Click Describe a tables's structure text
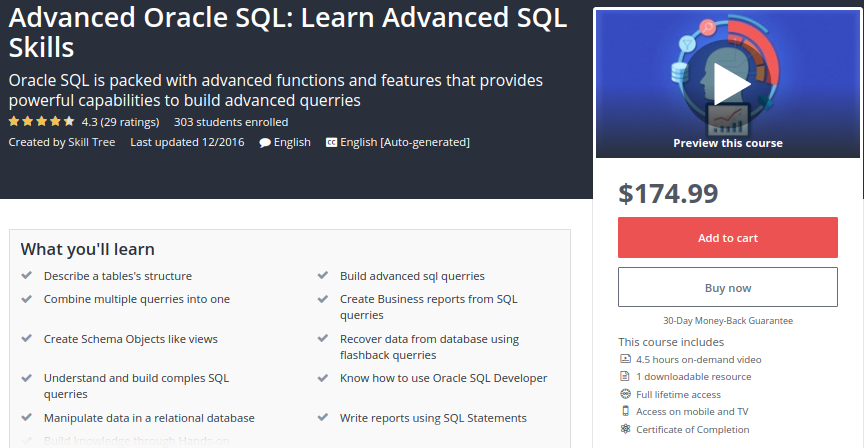This screenshot has height=448, width=864. point(118,276)
